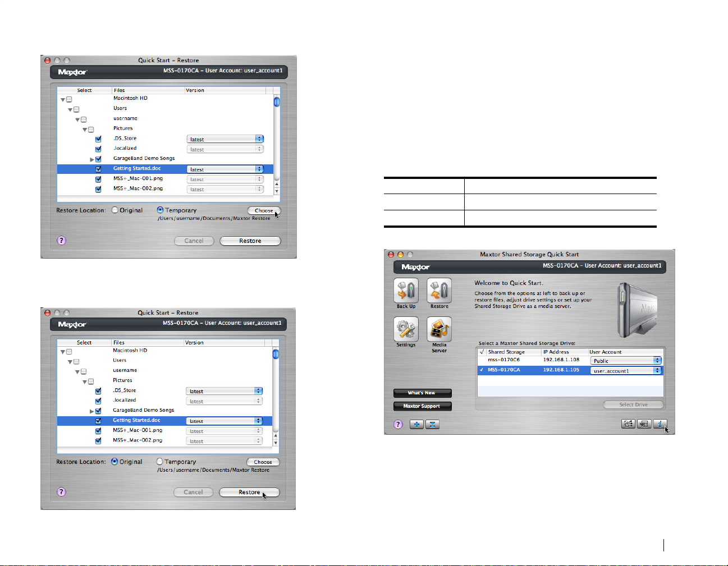
Task: Click scroll-down arrow in upper Restore window file list
Action: tap(277, 191)
